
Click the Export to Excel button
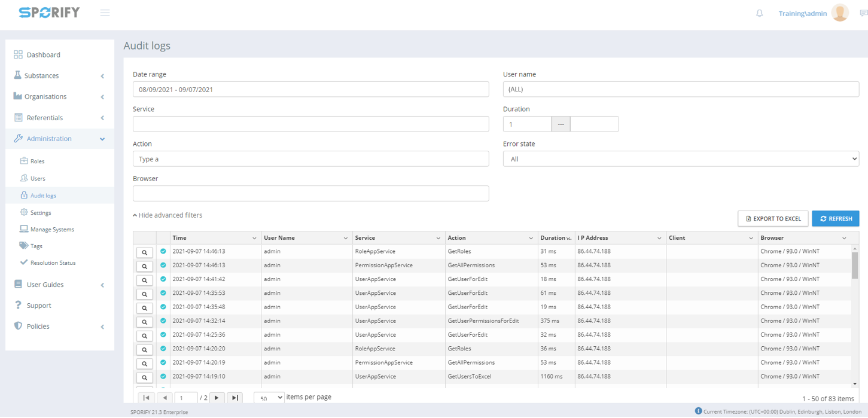tap(772, 219)
